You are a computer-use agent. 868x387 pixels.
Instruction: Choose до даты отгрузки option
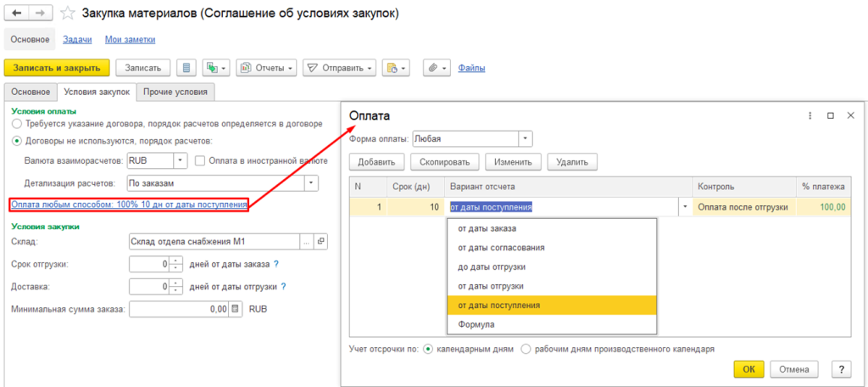point(551,266)
